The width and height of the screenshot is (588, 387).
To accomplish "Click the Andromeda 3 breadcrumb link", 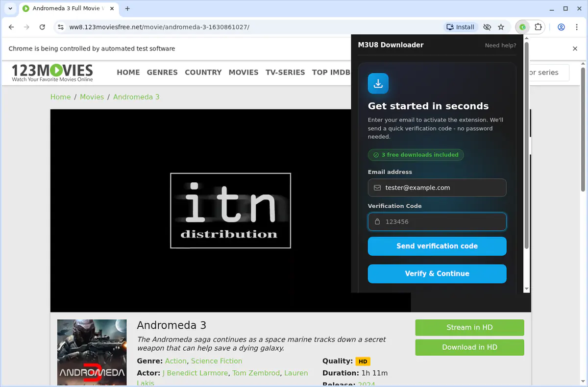I will click(x=136, y=97).
